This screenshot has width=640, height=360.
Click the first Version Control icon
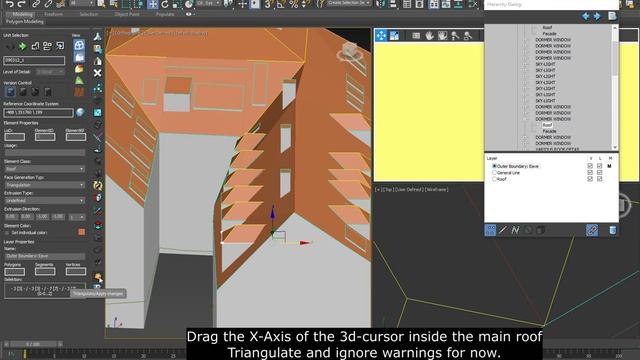click(x=11, y=91)
